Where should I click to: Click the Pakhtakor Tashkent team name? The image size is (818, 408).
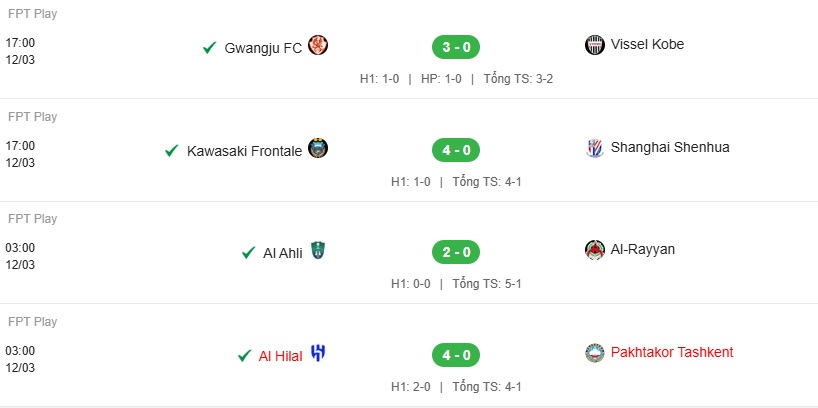(x=672, y=352)
